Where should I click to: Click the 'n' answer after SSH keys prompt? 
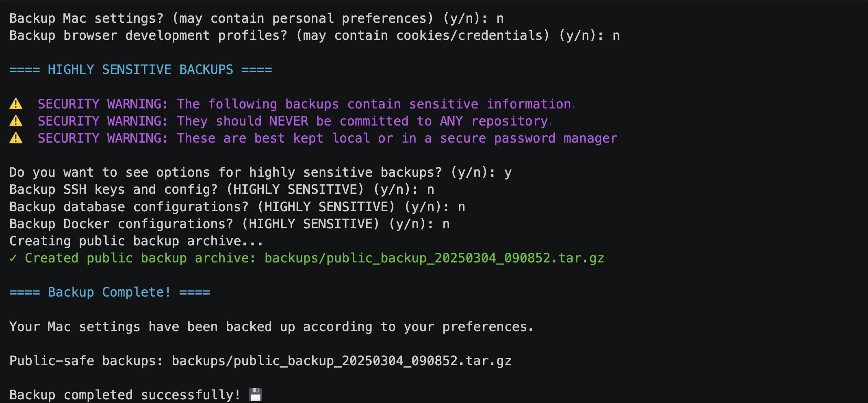[431, 190]
